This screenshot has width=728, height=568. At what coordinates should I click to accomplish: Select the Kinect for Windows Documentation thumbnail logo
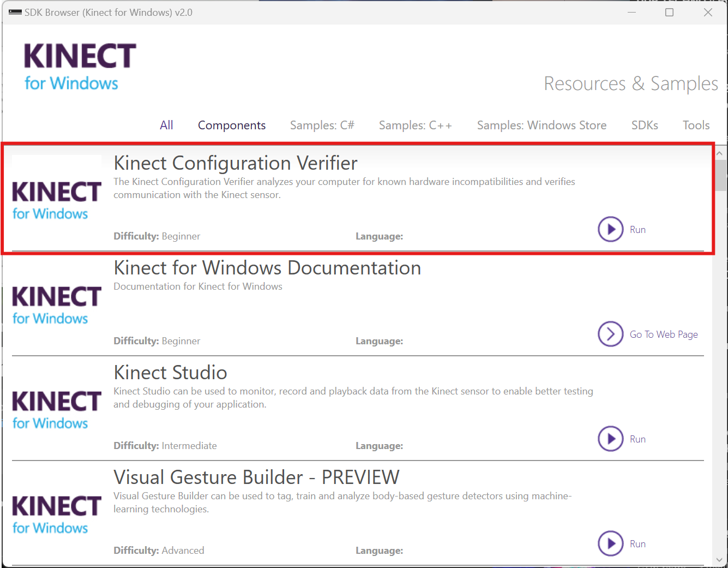[x=57, y=305]
